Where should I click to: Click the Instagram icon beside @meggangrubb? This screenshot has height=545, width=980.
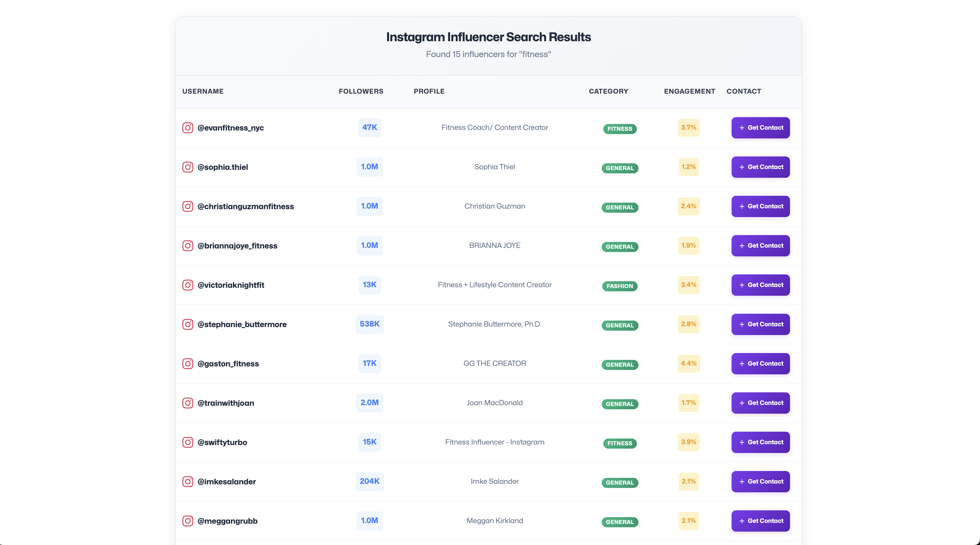(188, 521)
